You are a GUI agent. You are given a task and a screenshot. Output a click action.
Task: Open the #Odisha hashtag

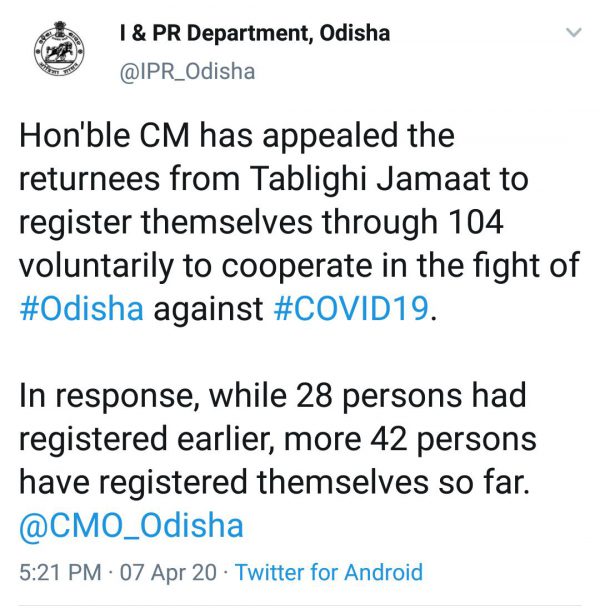pyautogui.click(x=82, y=308)
